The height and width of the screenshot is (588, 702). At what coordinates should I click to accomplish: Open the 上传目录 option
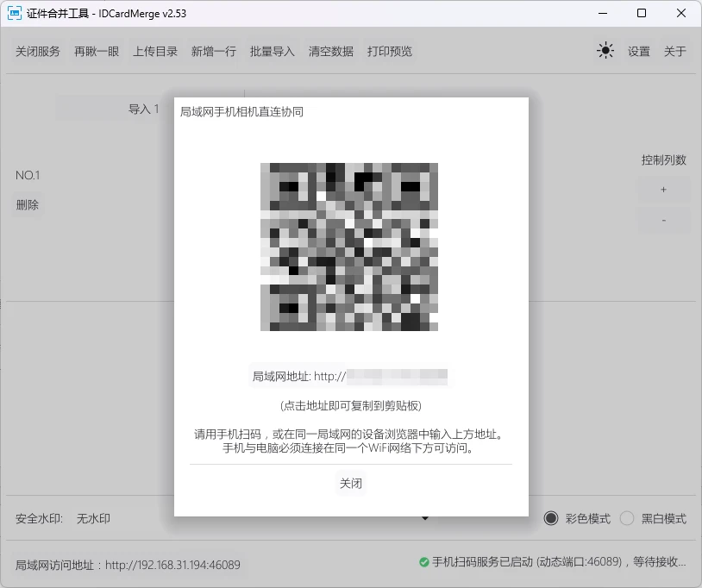point(155,52)
